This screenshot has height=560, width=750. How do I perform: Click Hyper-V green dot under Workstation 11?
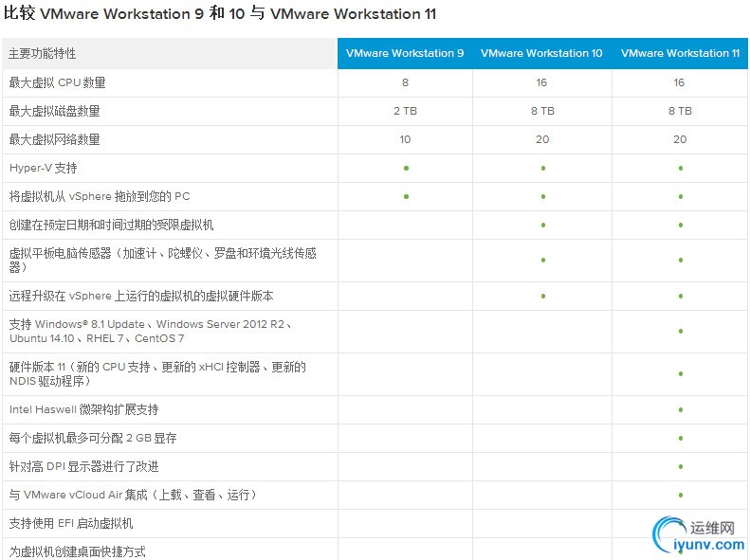681,169
